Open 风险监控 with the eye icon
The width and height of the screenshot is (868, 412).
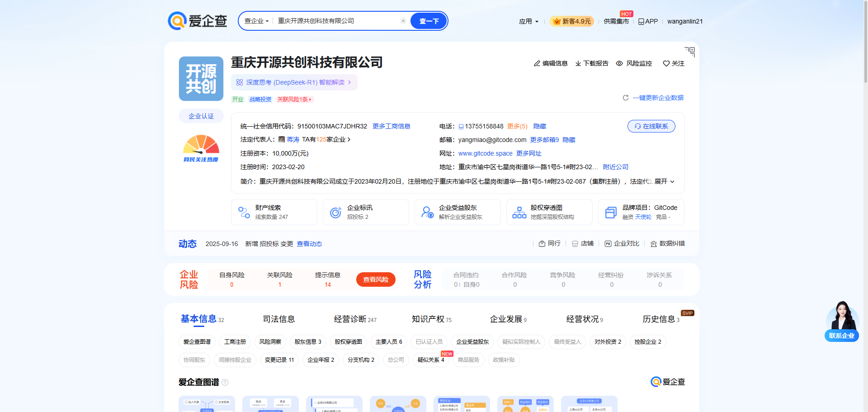coord(619,63)
